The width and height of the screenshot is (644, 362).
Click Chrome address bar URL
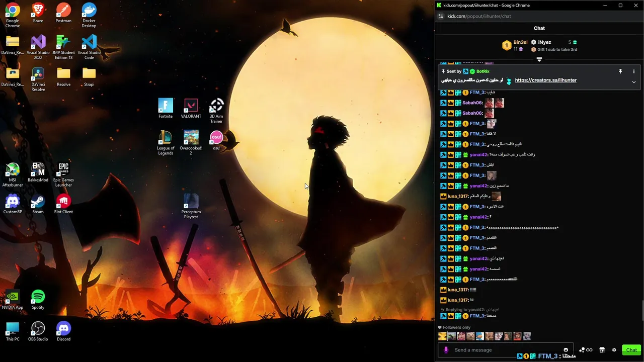tap(479, 16)
